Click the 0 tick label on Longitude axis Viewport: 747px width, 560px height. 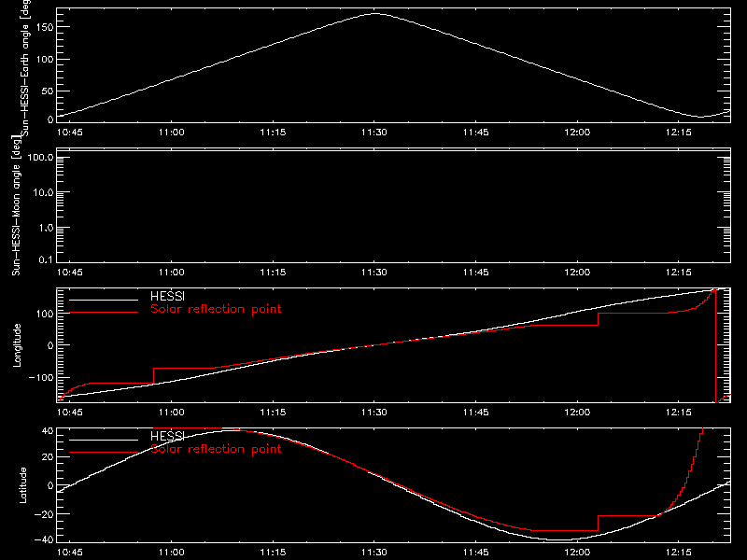[50, 345]
